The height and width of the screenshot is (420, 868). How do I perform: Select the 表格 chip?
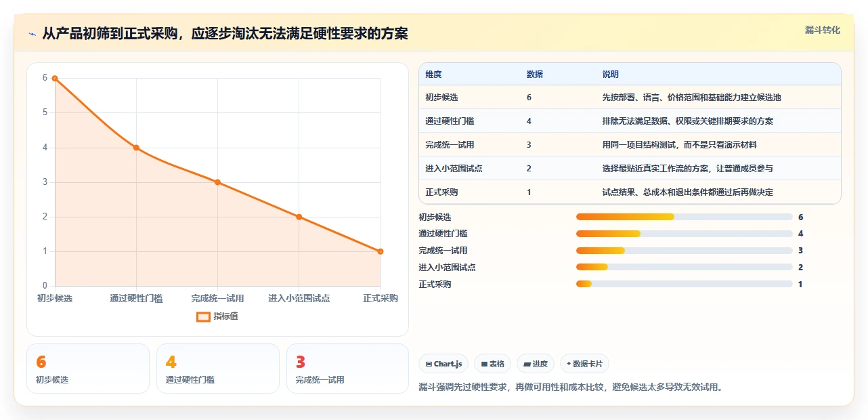pyautogui.click(x=492, y=364)
